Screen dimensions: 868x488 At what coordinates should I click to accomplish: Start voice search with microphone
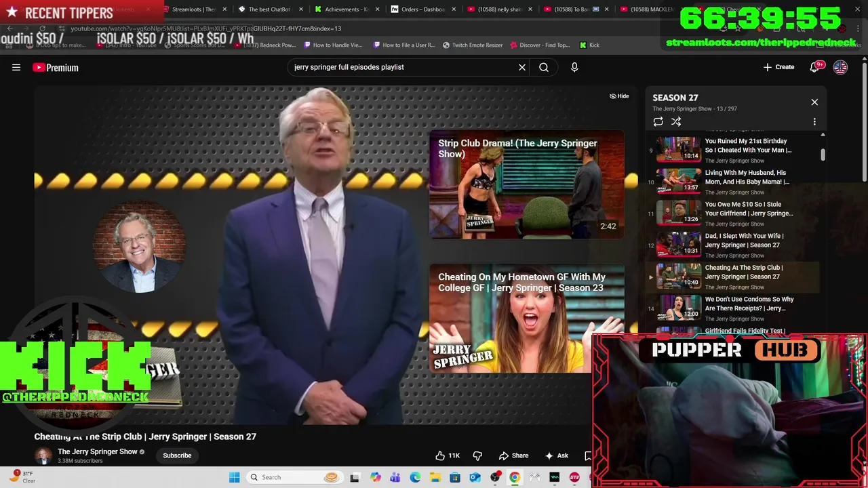pyautogui.click(x=574, y=67)
